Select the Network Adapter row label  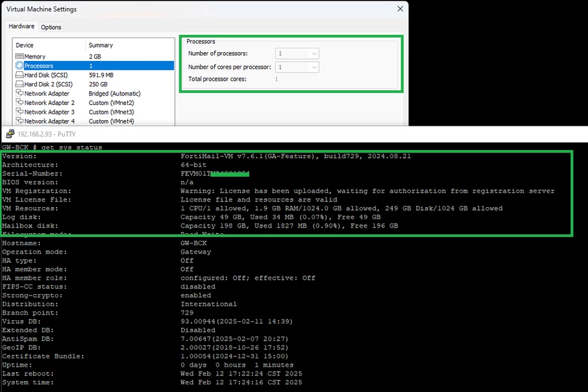47,93
